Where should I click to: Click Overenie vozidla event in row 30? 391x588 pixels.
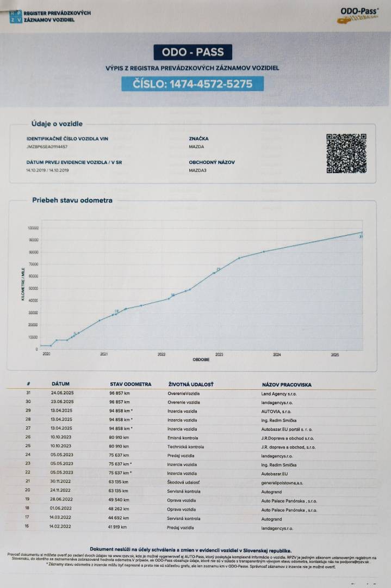184,402
